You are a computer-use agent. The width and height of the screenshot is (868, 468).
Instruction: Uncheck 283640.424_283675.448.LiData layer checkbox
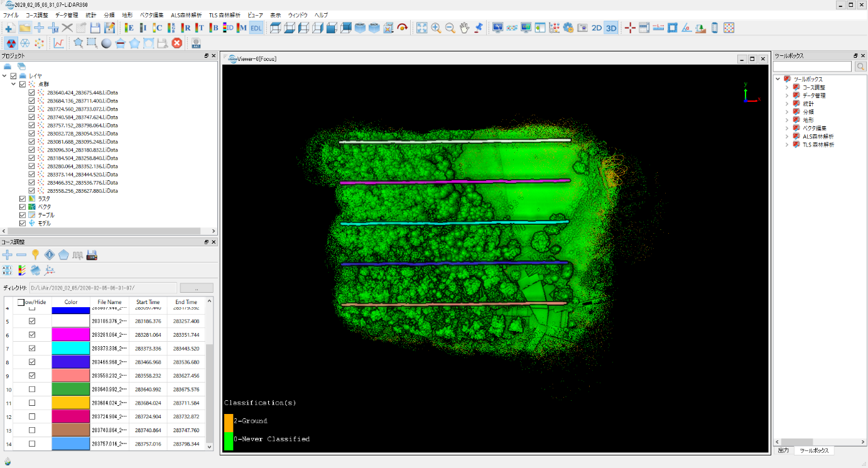tap(31, 92)
